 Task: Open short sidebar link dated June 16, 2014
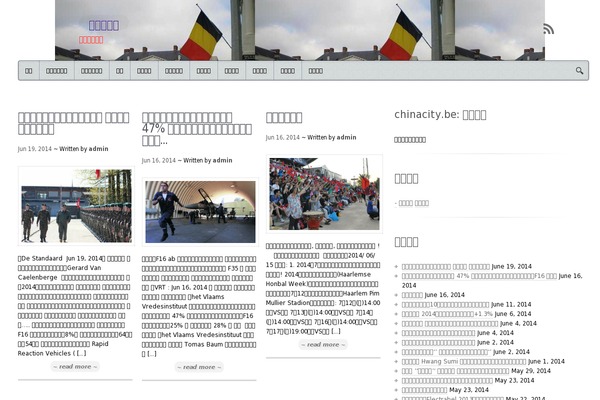[412, 295]
